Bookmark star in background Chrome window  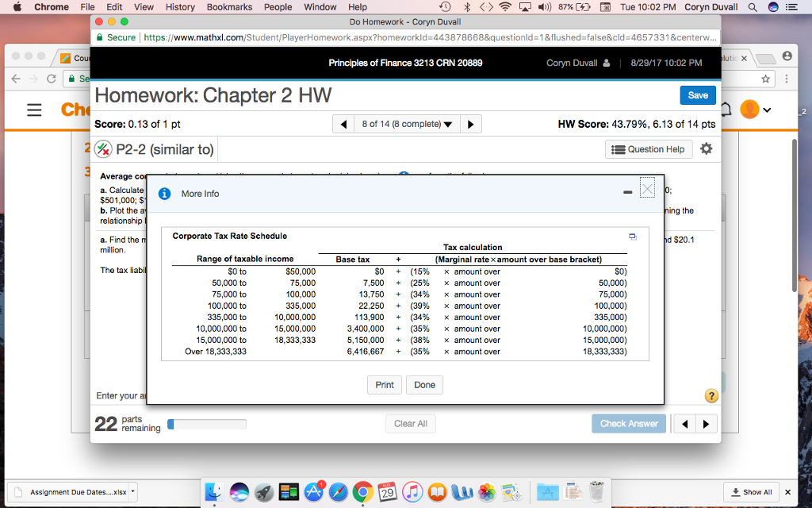pos(766,79)
